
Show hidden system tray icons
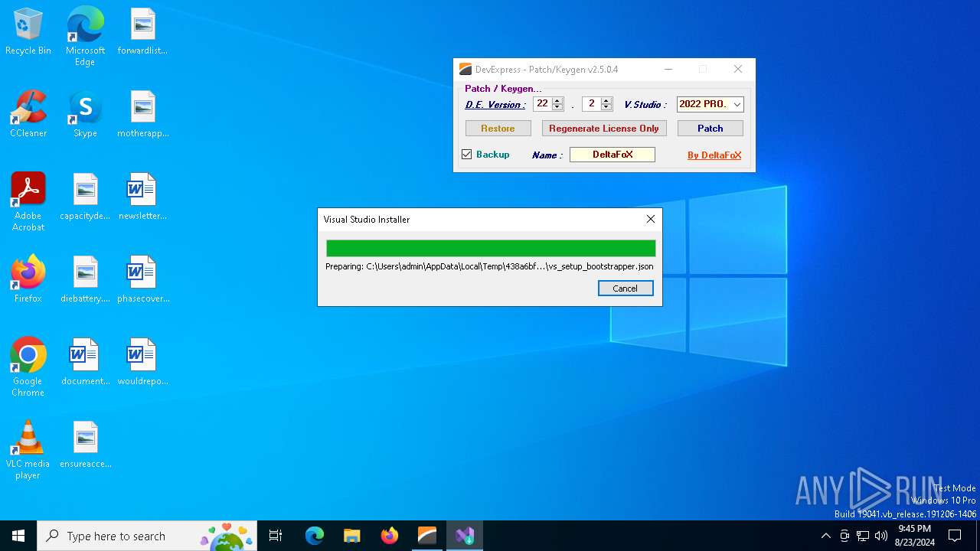825,536
